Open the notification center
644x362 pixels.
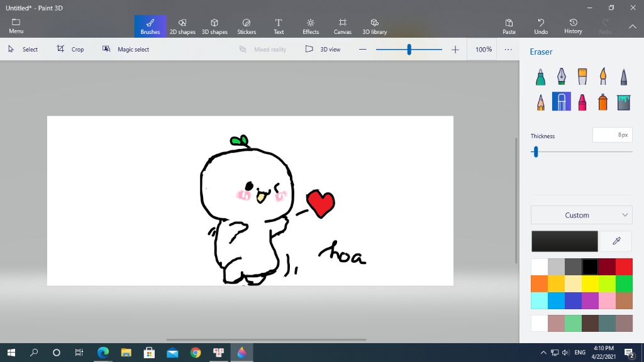click(630, 353)
